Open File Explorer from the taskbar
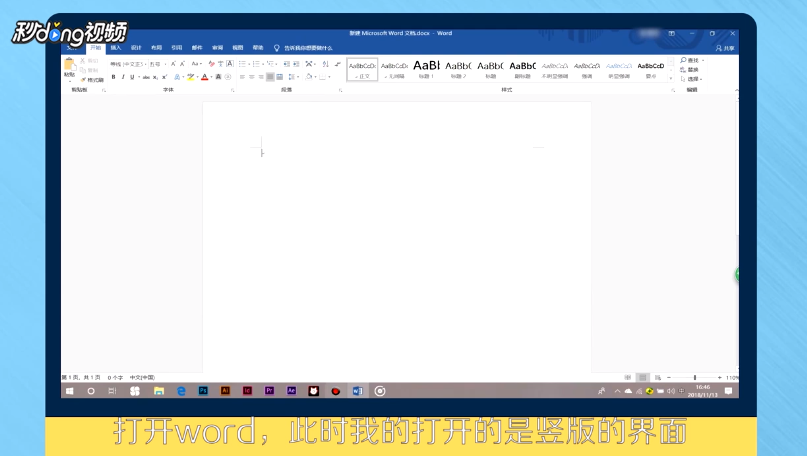Viewport: 807px width, 456px height. (159, 391)
